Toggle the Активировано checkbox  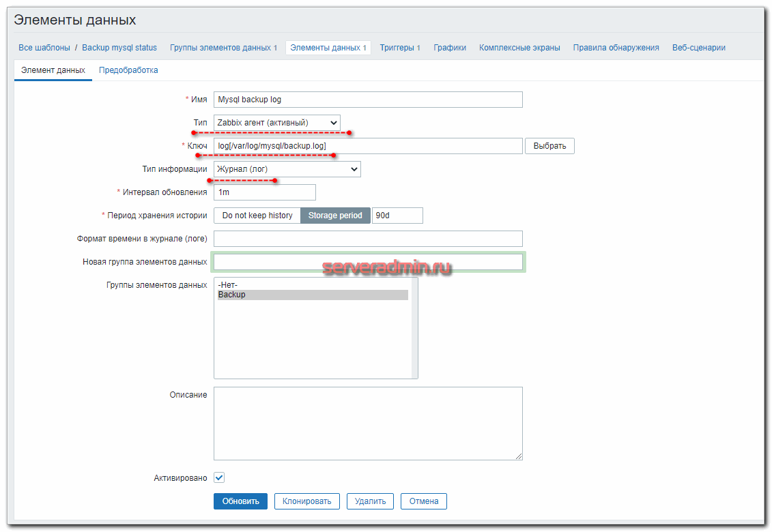[219, 478]
